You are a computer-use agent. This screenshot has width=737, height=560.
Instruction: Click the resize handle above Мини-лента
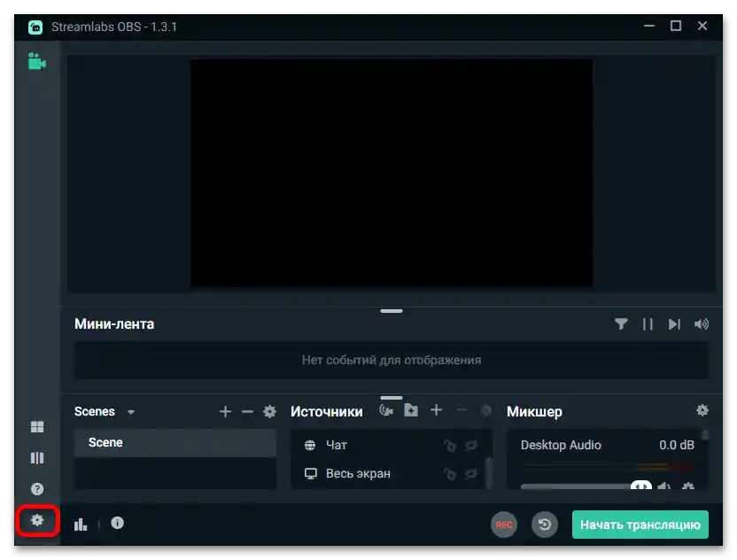pyautogui.click(x=392, y=311)
